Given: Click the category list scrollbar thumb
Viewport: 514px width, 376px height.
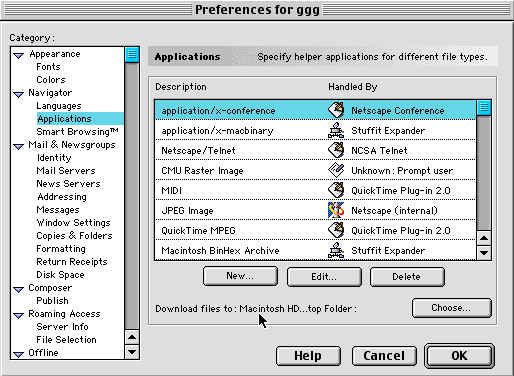Looking at the screenshot, I should point(132,54).
